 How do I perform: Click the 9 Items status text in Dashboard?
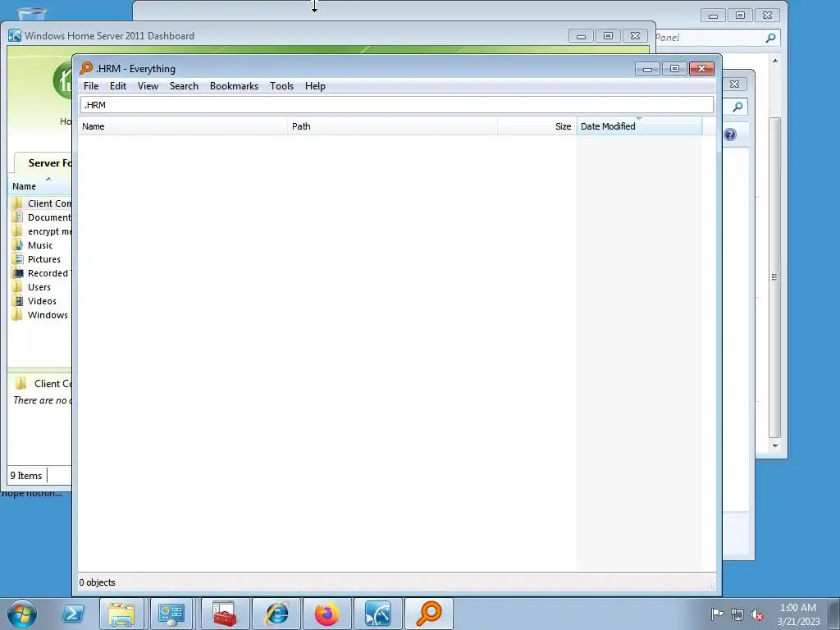tap(25, 476)
